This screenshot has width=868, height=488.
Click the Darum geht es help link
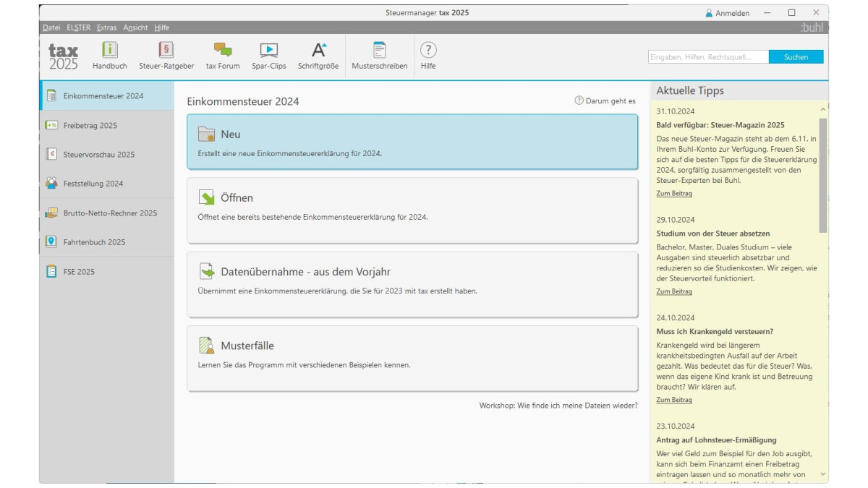click(605, 101)
